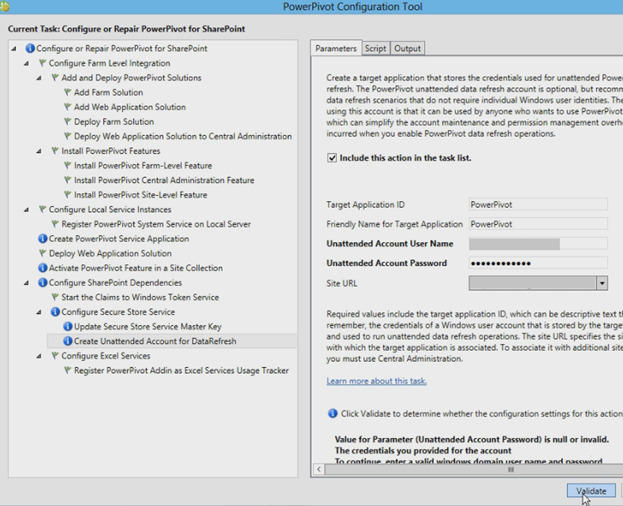The image size is (623, 506).
Task: Click info icon beside Activate PowerPivot Feature in a Site Collection
Action: [x=43, y=268]
